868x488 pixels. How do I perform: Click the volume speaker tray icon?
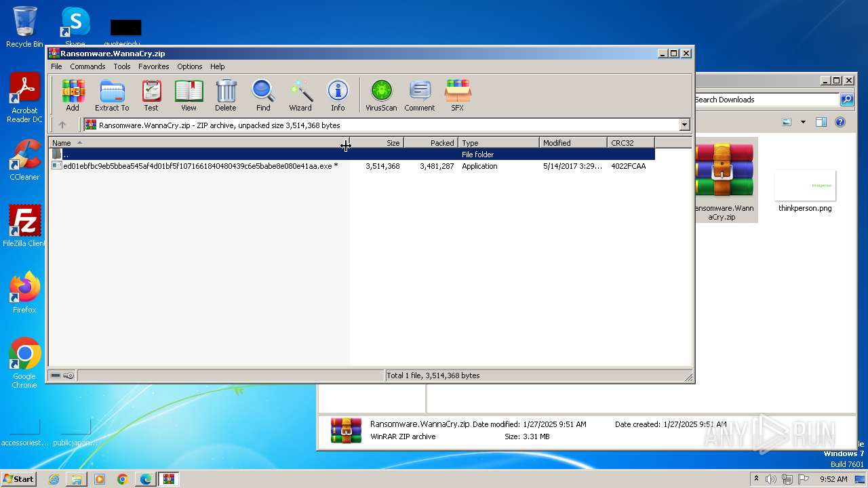[771, 479]
